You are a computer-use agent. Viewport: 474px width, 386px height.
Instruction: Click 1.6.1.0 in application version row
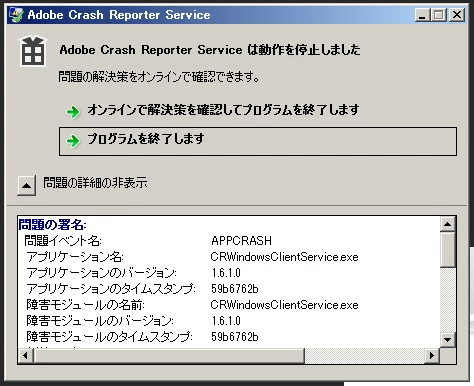pyautogui.click(x=226, y=273)
